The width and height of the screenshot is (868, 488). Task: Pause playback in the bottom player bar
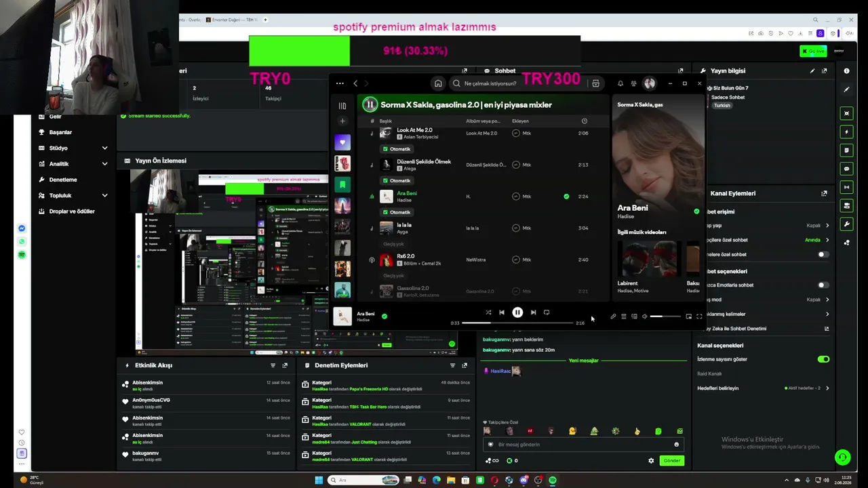517,312
